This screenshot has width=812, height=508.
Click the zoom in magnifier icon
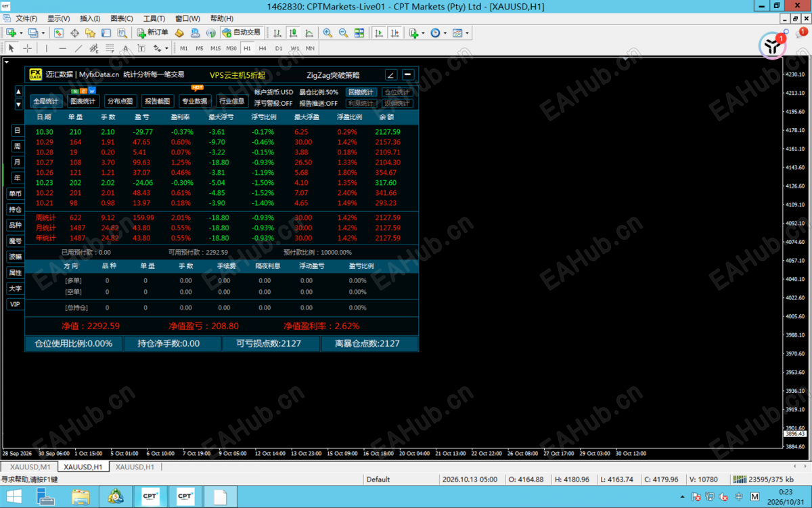(x=328, y=33)
